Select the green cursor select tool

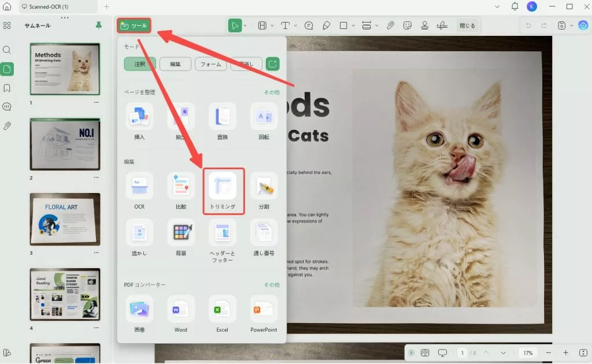point(235,25)
